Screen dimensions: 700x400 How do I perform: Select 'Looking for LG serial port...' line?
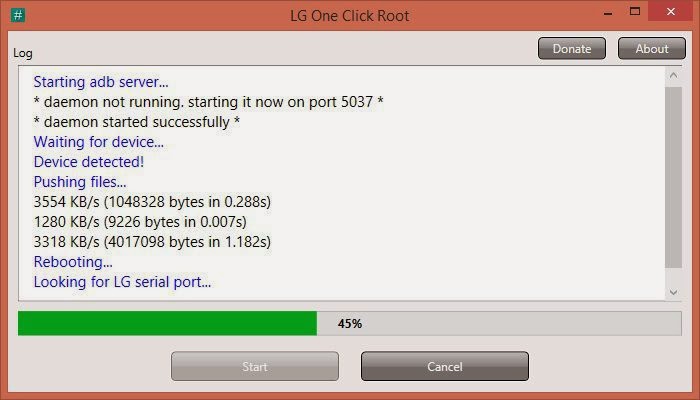coord(122,282)
